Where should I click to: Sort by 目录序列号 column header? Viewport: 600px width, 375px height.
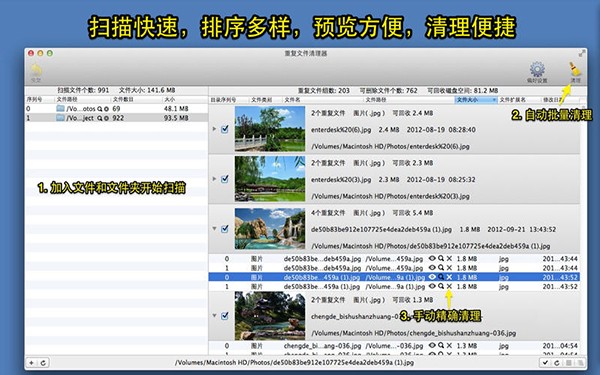click(x=228, y=99)
